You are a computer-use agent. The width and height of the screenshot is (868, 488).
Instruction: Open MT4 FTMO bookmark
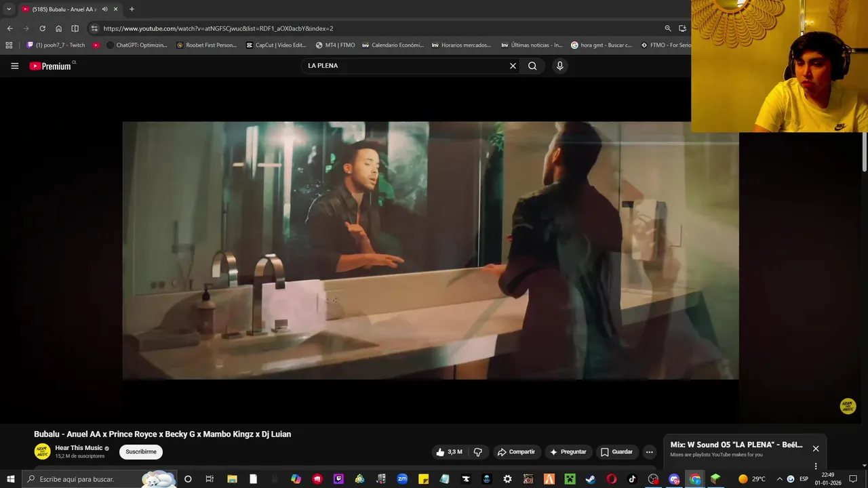(x=335, y=45)
